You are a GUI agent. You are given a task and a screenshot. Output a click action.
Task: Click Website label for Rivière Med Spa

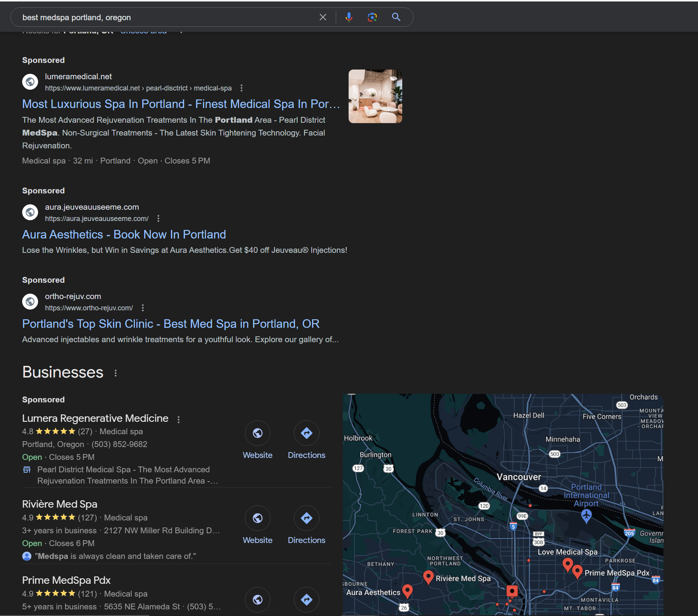tap(258, 540)
